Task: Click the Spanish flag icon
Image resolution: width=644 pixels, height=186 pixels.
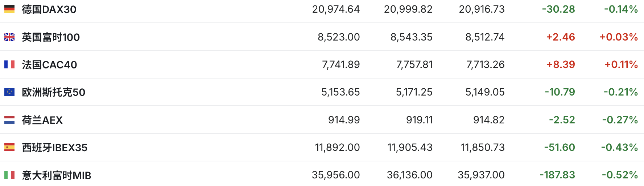Action: point(9,147)
